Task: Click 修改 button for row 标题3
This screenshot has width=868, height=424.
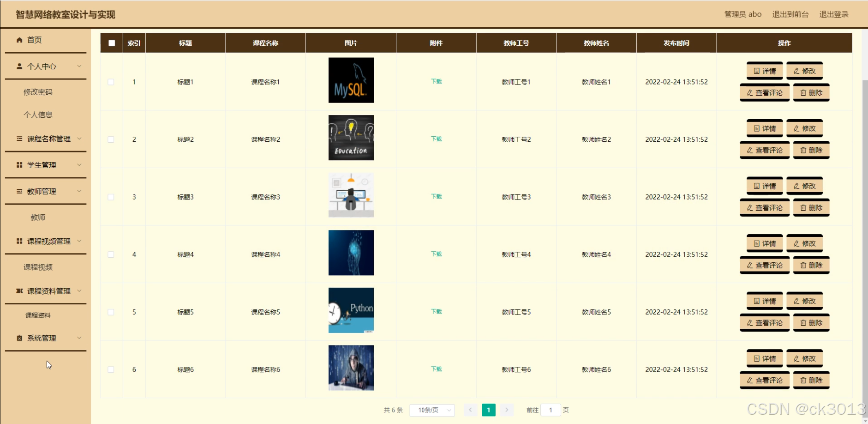Action: (804, 186)
